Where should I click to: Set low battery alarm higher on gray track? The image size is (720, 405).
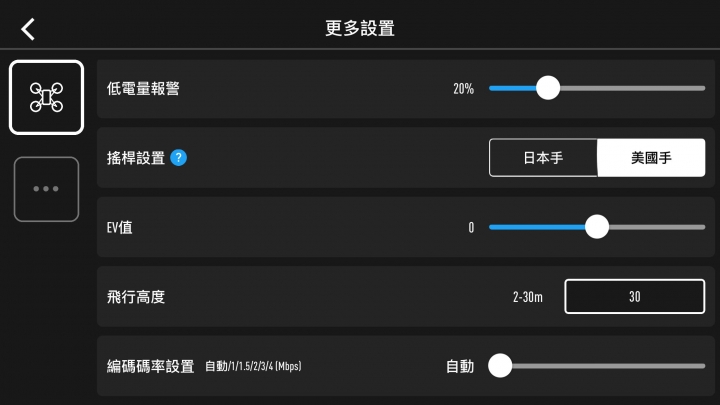[632, 88]
